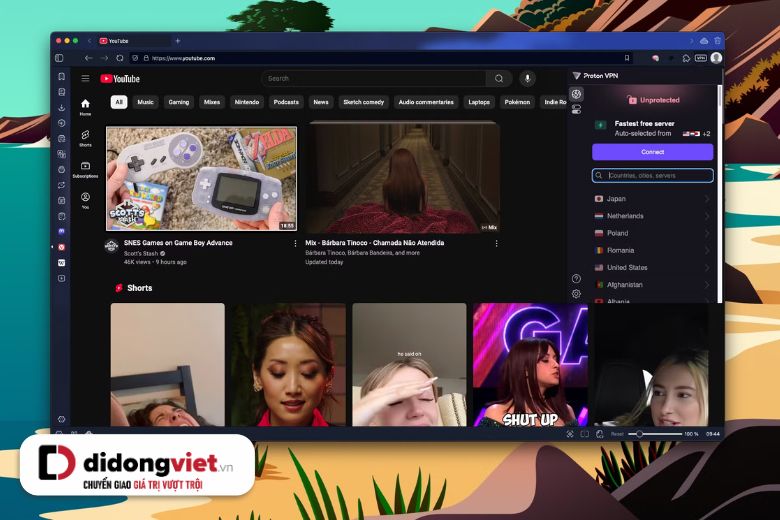
Task: Open YouTube Shorts in sidebar
Action: [x=86, y=138]
